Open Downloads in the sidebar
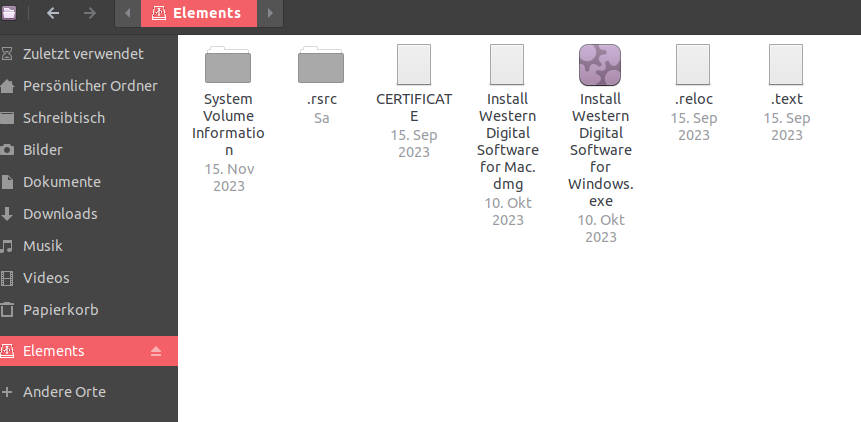The height and width of the screenshot is (422, 861). [x=89, y=213]
